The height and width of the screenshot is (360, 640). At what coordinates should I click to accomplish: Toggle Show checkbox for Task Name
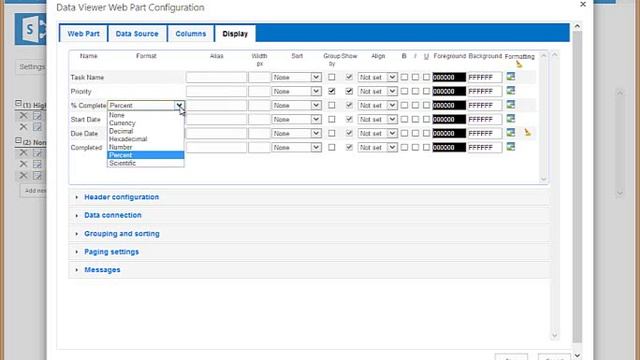[349, 77]
